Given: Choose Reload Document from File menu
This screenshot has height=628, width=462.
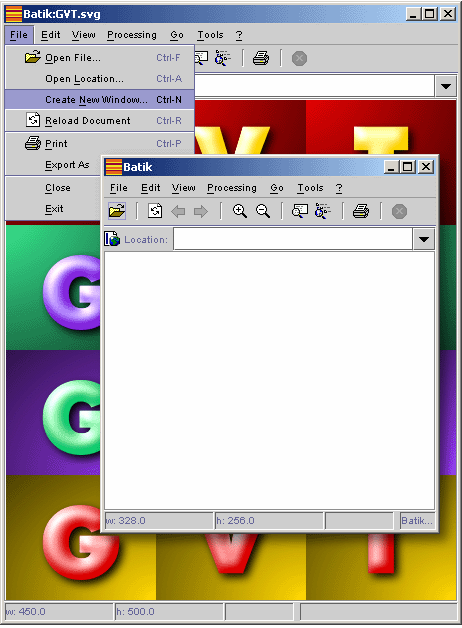Looking at the screenshot, I should pyautogui.click(x=100, y=121).
